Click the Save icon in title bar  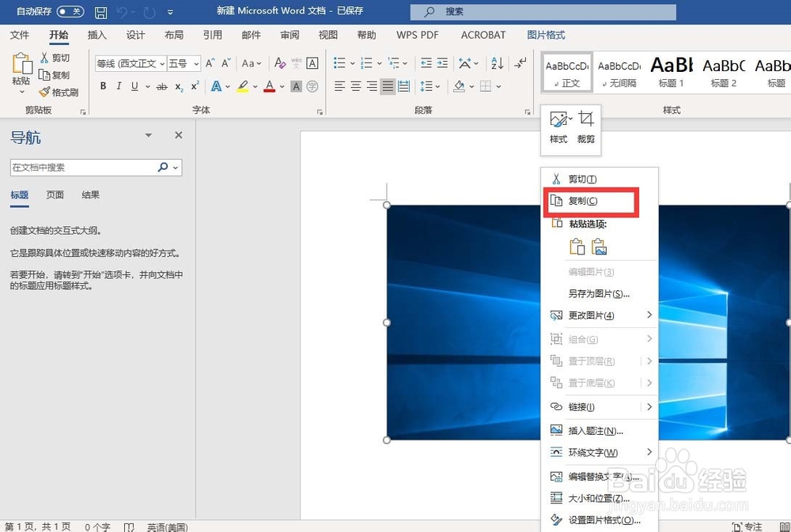coord(101,12)
